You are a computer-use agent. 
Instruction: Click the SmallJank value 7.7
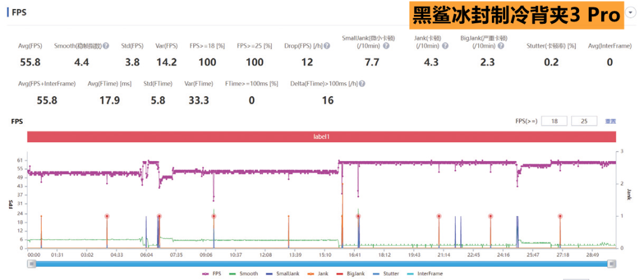click(x=372, y=63)
